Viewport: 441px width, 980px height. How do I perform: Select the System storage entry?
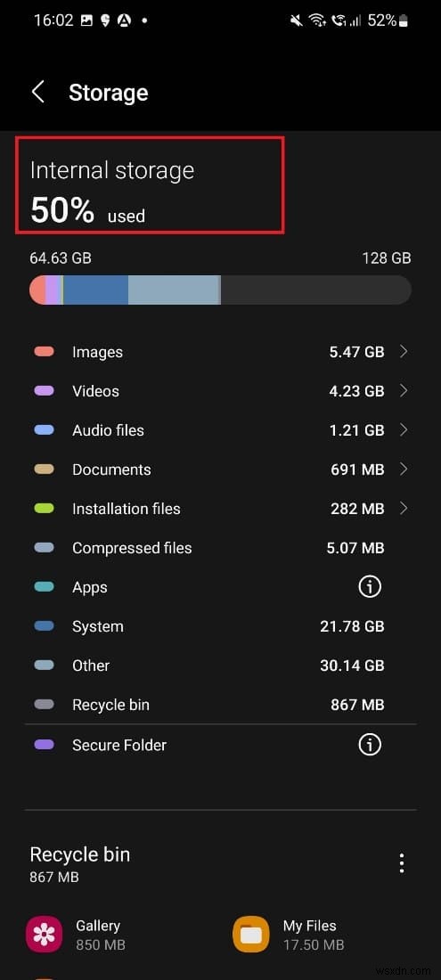pyautogui.click(x=221, y=626)
